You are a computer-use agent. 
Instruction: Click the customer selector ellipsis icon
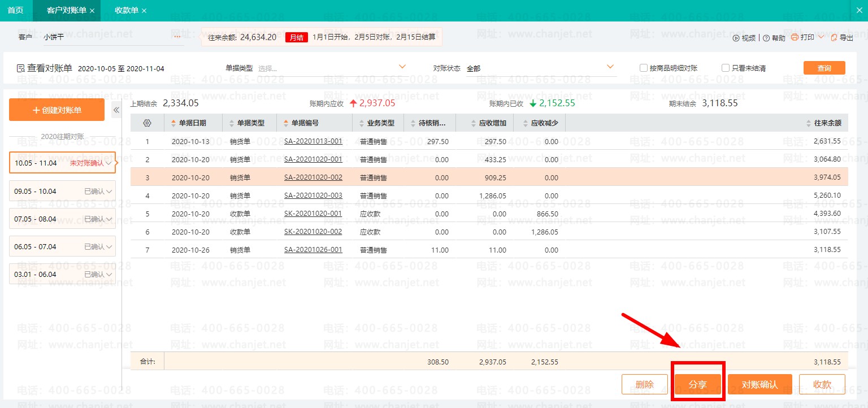coord(177,37)
